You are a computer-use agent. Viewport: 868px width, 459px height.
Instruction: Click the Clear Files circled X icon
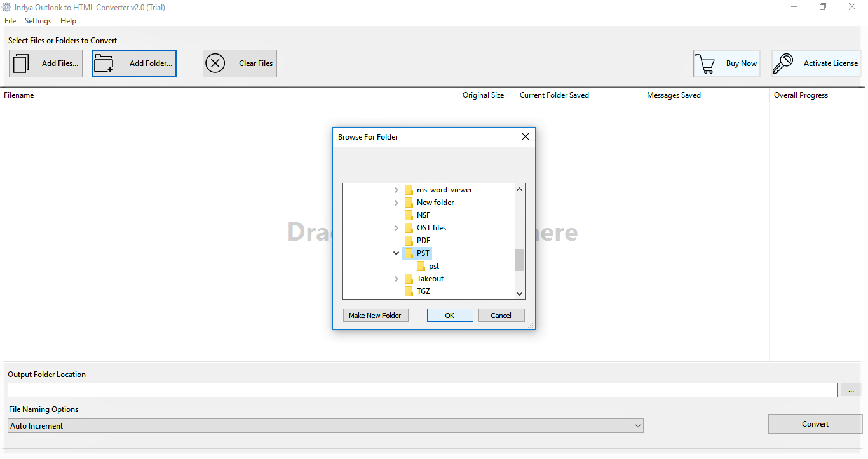pos(215,63)
